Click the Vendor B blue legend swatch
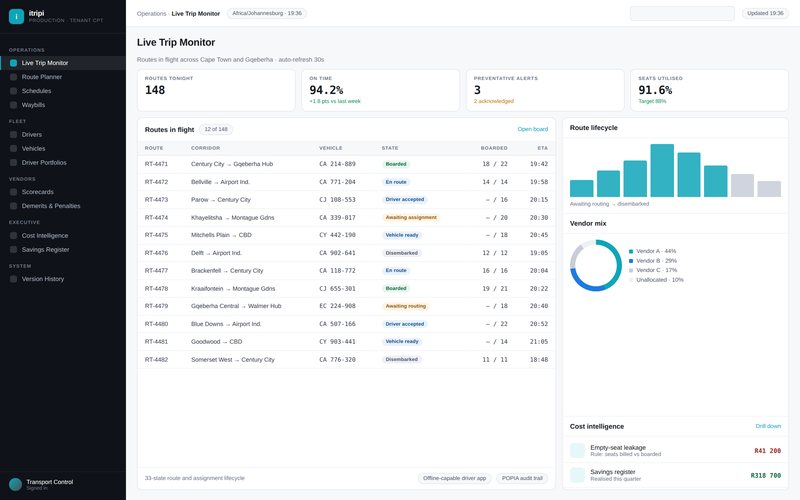Image resolution: width=800 pixels, height=500 pixels. [x=631, y=261]
